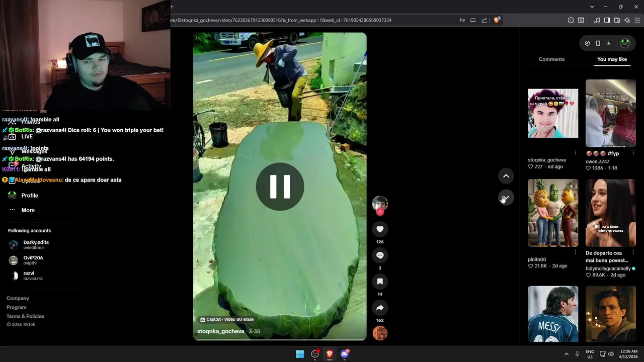Click the crossed-out N icon in address bar
Viewport: 644px width, 362px height.
[x=462, y=20]
